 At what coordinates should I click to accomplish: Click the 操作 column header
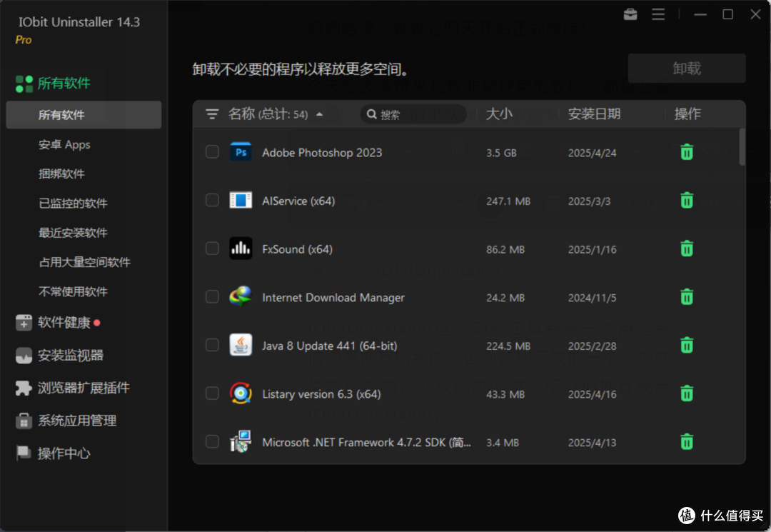pos(687,114)
